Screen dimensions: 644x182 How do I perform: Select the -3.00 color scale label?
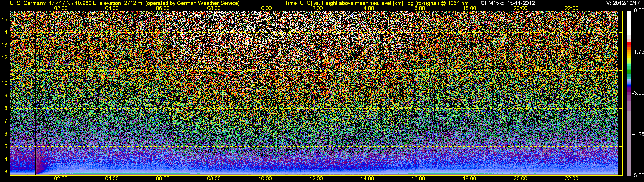point(638,93)
